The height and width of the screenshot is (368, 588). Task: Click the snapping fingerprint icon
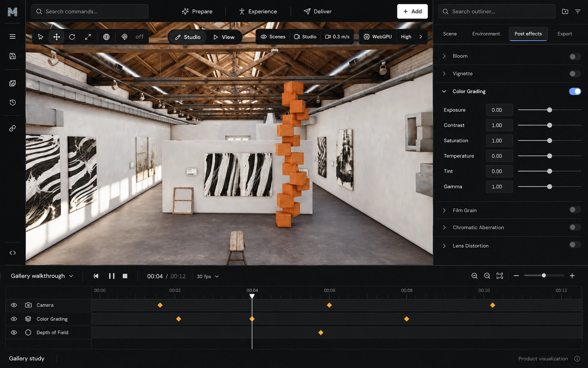pyautogui.click(x=124, y=37)
